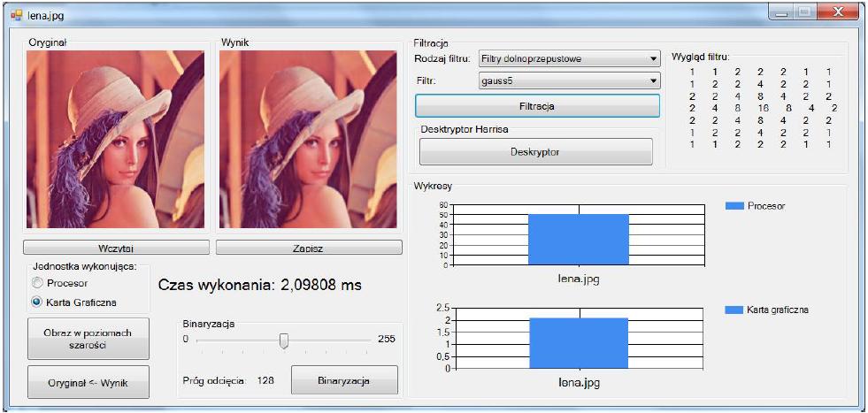Run the Deskryptor button
The height and width of the screenshot is (413, 868).
click(536, 152)
